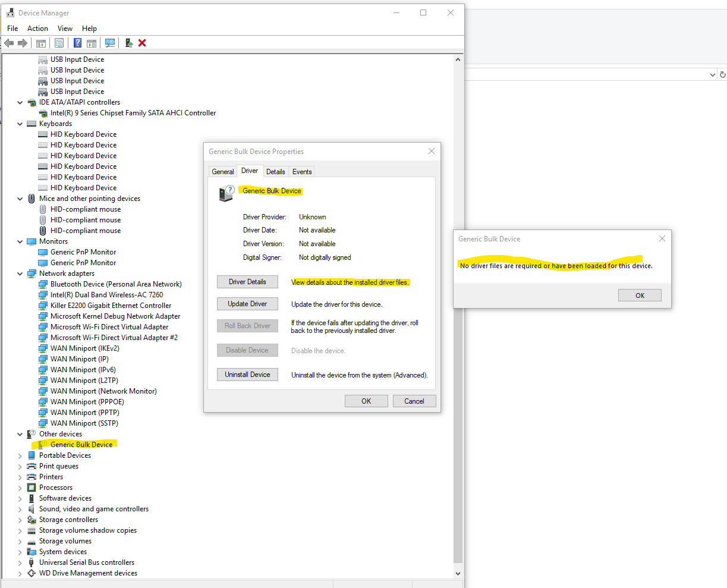
Task: Click the Back arrow toolbar icon
Action: [x=9, y=43]
